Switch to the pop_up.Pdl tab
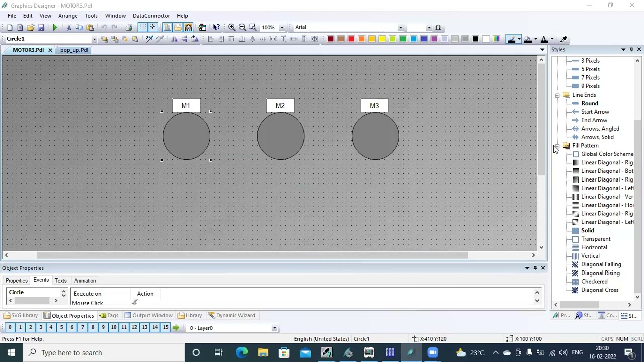 [x=74, y=50]
